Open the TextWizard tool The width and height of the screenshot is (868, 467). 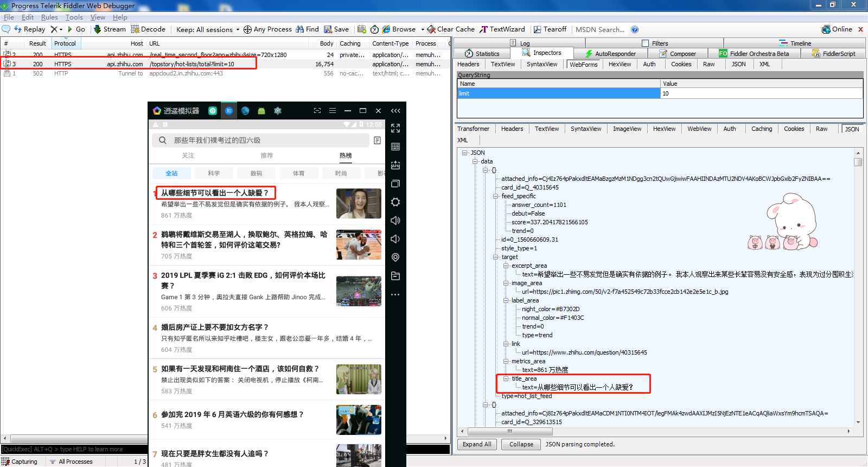click(502, 29)
